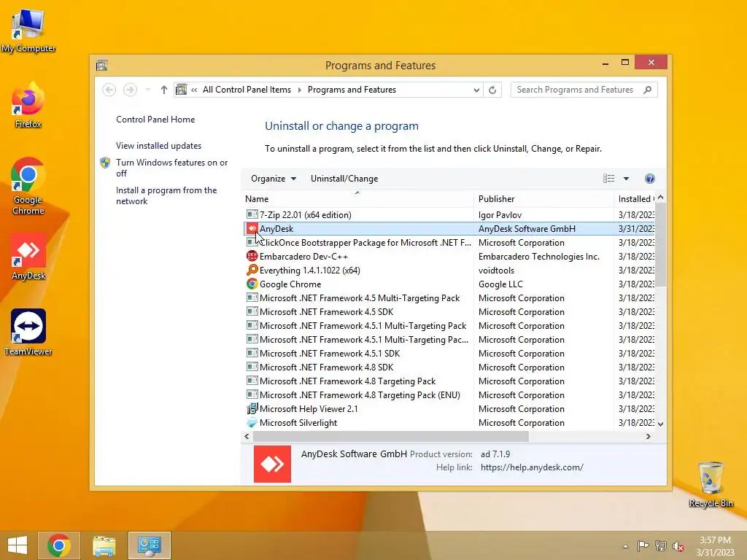Click the horizontal scrollbar left arrow
Screen dimensions: 747x560
247,436
